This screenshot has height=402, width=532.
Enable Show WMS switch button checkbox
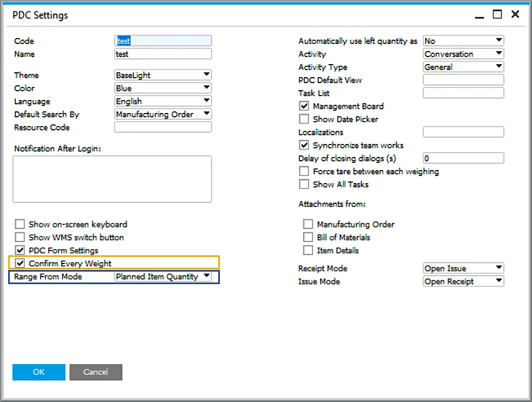click(x=20, y=237)
